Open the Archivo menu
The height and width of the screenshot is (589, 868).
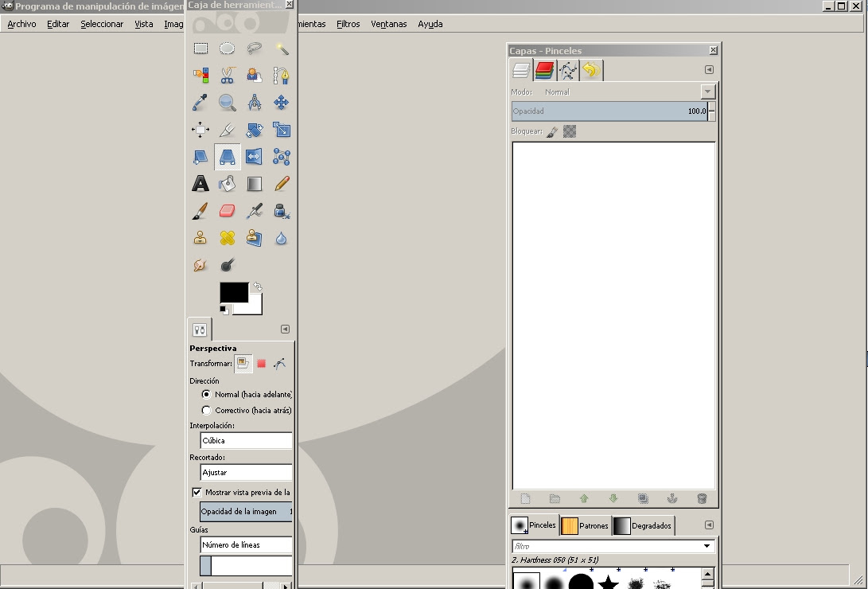[21, 24]
